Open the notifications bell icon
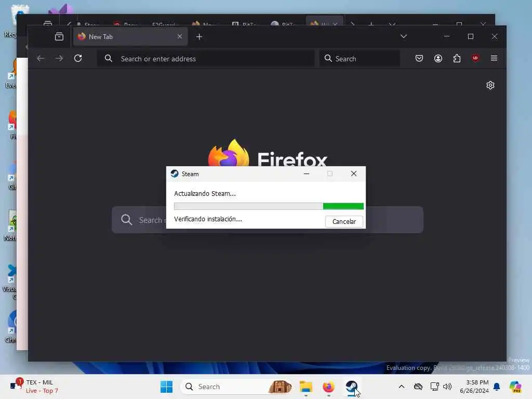 tap(497, 387)
